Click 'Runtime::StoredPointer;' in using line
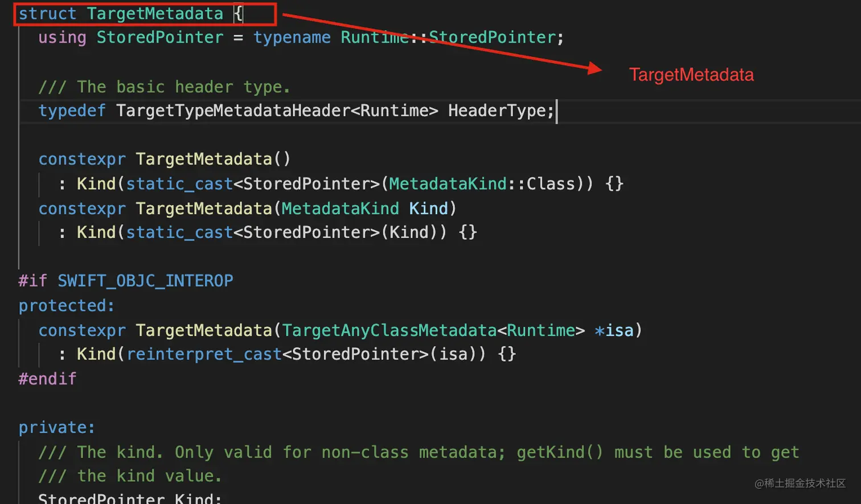This screenshot has height=504, width=861. 453,38
